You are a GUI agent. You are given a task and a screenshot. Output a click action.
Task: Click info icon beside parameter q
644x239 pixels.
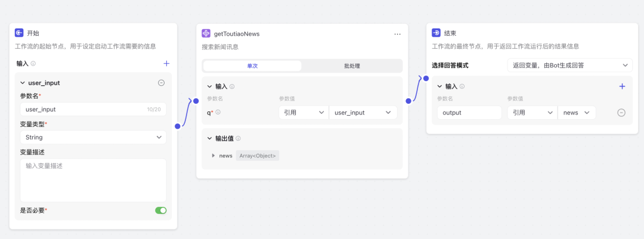[218, 112]
